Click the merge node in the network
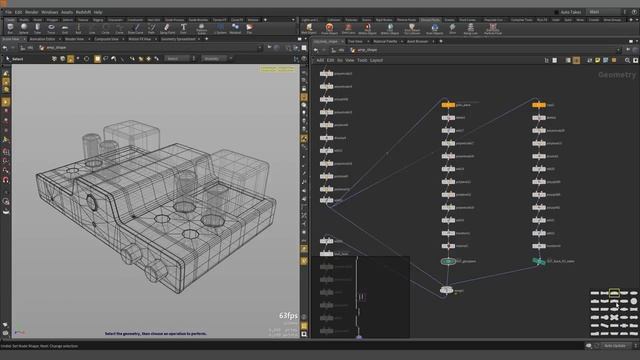 pos(447,290)
